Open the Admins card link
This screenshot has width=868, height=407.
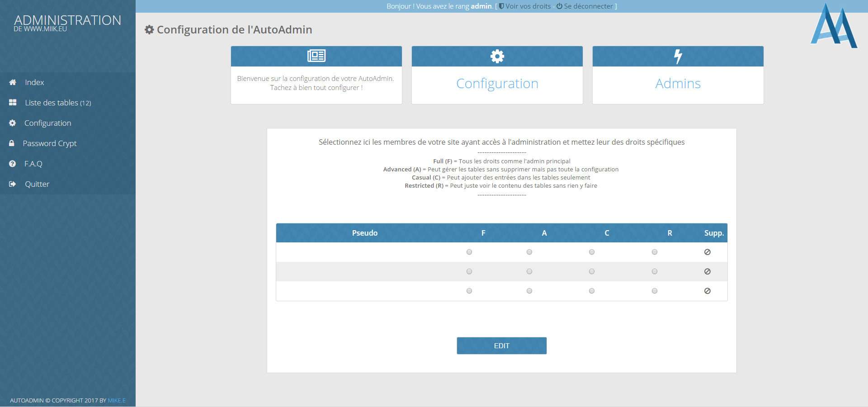tap(678, 84)
